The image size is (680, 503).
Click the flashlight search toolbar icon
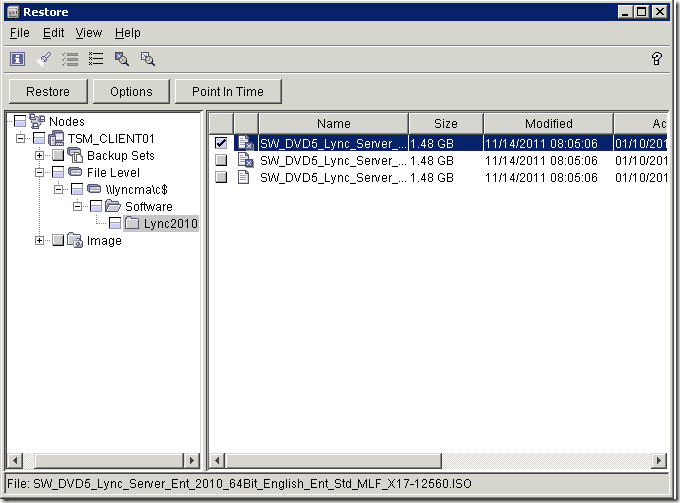(x=44, y=59)
